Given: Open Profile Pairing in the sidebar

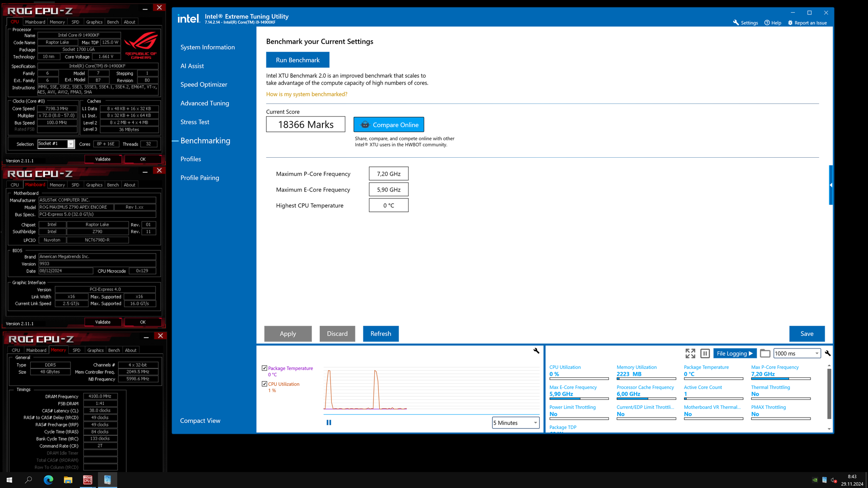Looking at the screenshot, I should click(x=200, y=178).
